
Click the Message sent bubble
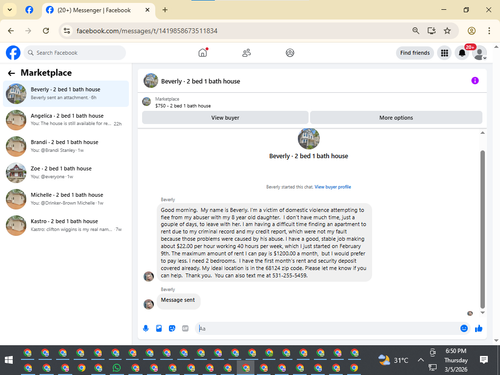click(178, 300)
